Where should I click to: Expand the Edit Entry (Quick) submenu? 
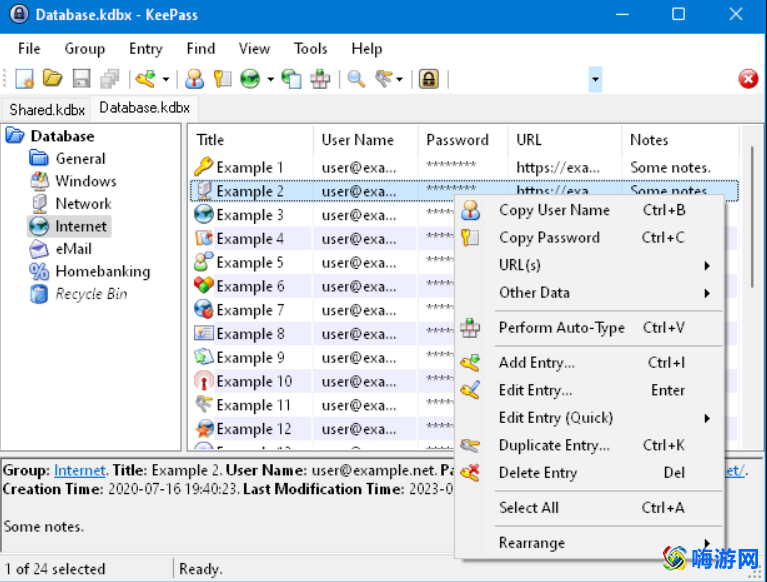click(589, 418)
